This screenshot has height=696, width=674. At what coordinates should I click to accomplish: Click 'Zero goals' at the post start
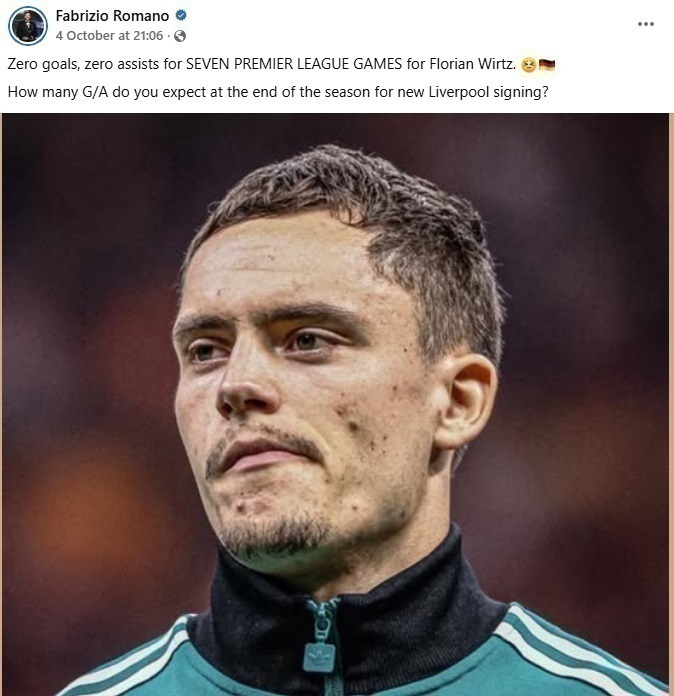click(x=43, y=64)
